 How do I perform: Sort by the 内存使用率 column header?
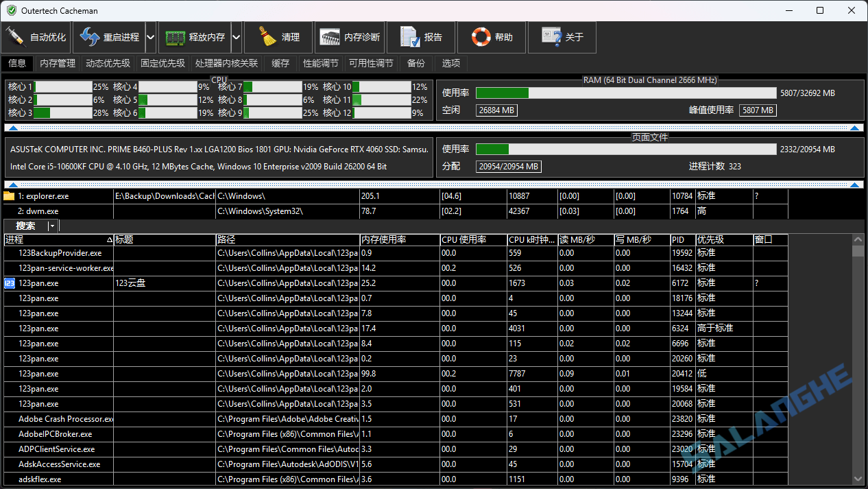pos(399,240)
